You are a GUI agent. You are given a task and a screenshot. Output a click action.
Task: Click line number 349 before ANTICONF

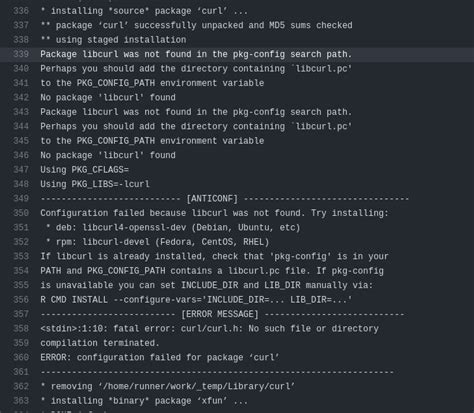click(21, 199)
